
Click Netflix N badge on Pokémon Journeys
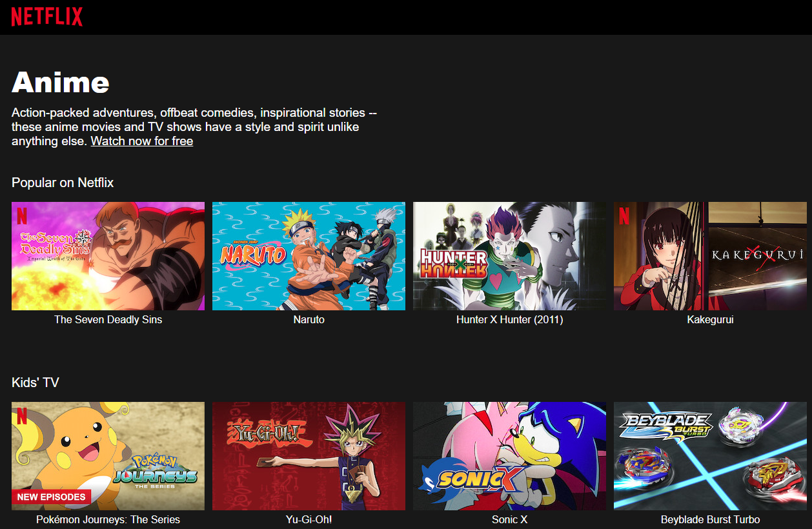(22, 415)
